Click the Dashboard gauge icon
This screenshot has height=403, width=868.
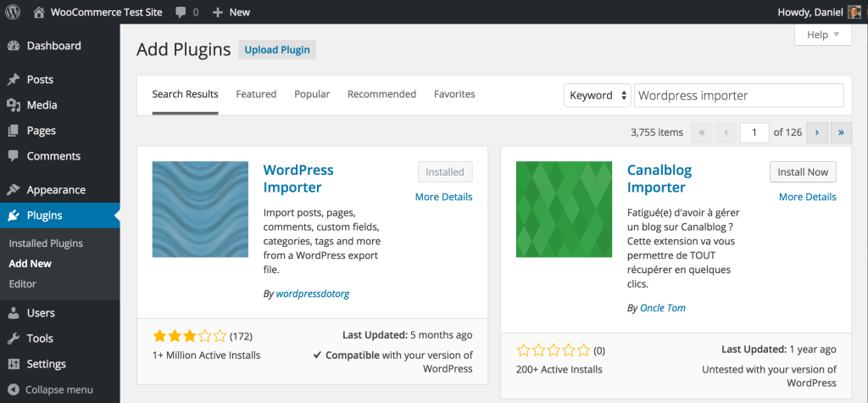tap(14, 46)
